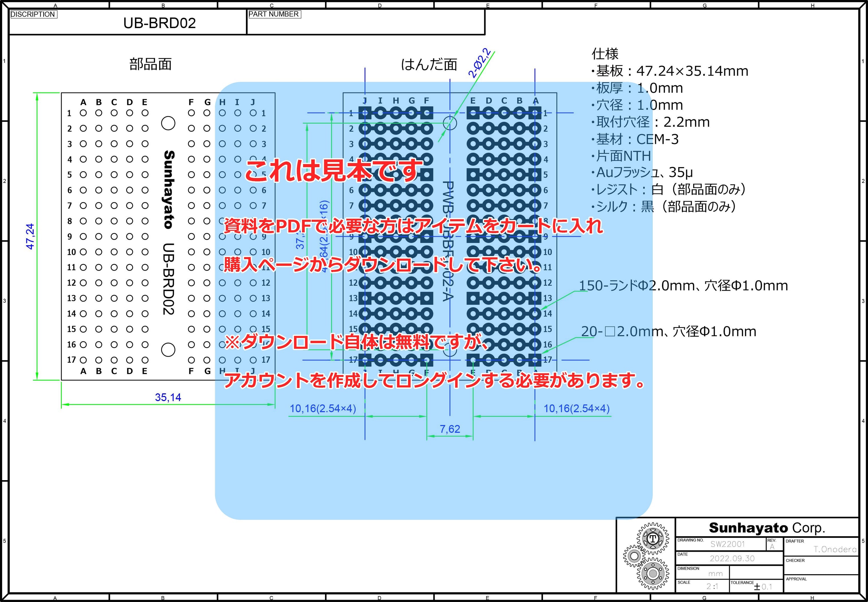Click the 47,24 height dimension
Viewport: 868px width, 602px height.
point(30,236)
